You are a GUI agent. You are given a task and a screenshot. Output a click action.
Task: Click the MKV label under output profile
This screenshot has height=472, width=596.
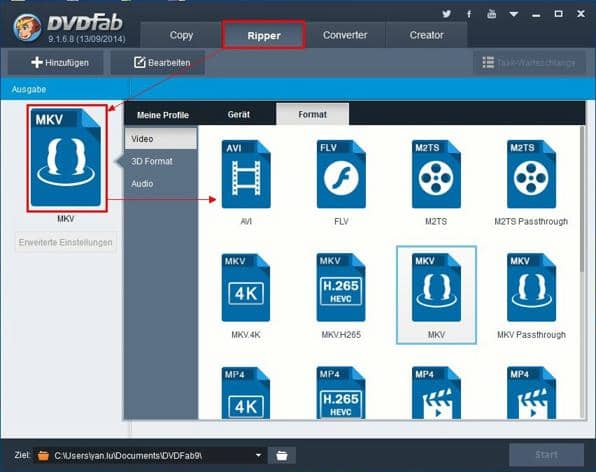coord(65,219)
